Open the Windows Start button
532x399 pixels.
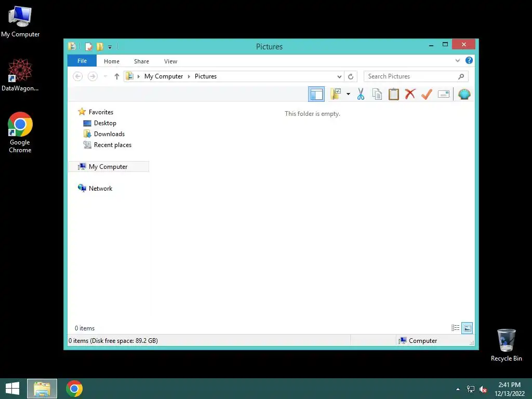coord(12,389)
